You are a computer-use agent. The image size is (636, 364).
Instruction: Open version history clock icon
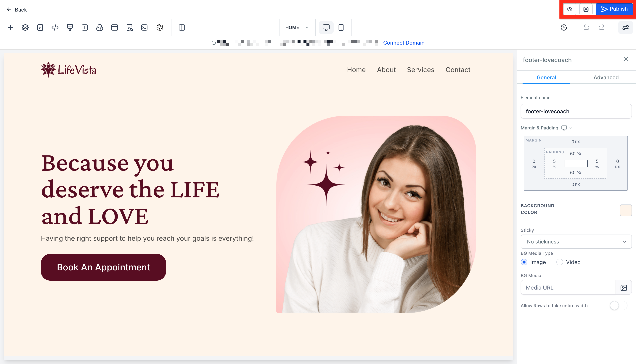tap(564, 27)
